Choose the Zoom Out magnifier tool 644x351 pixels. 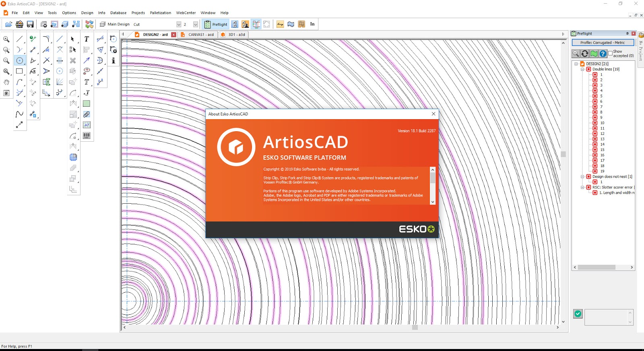(x=6, y=60)
